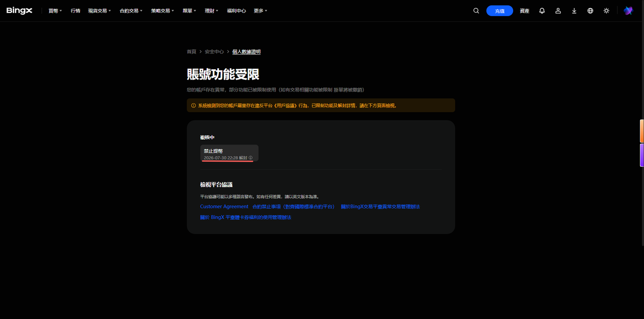Toggle light theme with sun icon
Viewport: 644px width, 319px height.
point(606,11)
